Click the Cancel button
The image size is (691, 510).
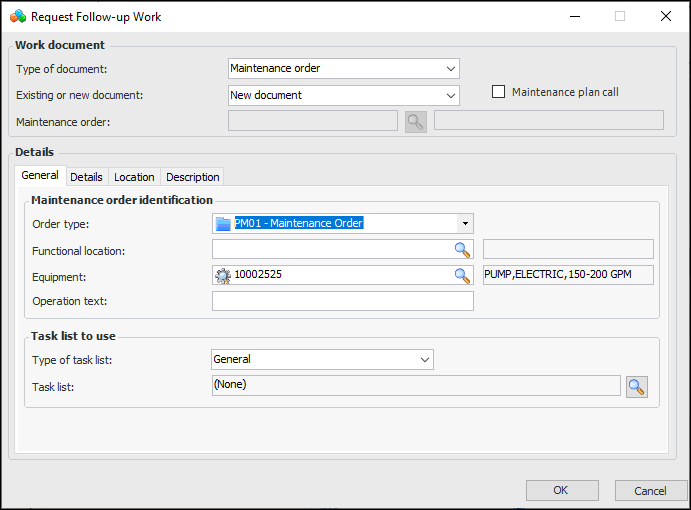[x=650, y=490]
